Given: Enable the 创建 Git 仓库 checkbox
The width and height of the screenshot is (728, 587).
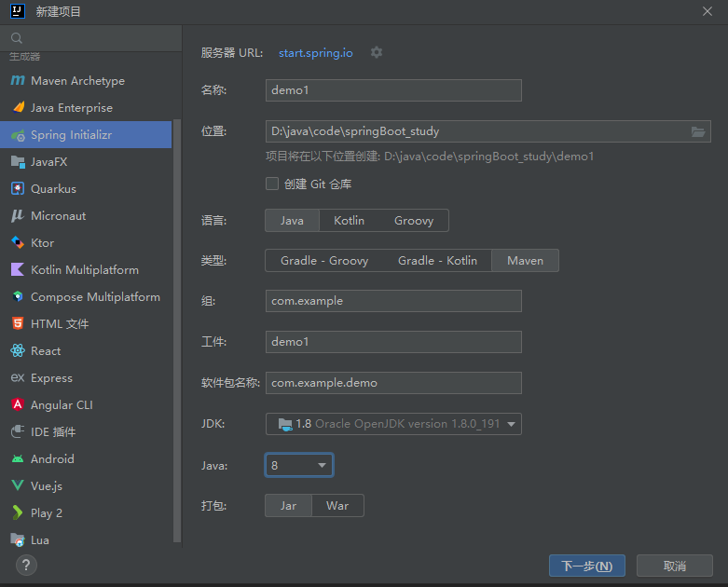Looking at the screenshot, I should [x=272, y=184].
